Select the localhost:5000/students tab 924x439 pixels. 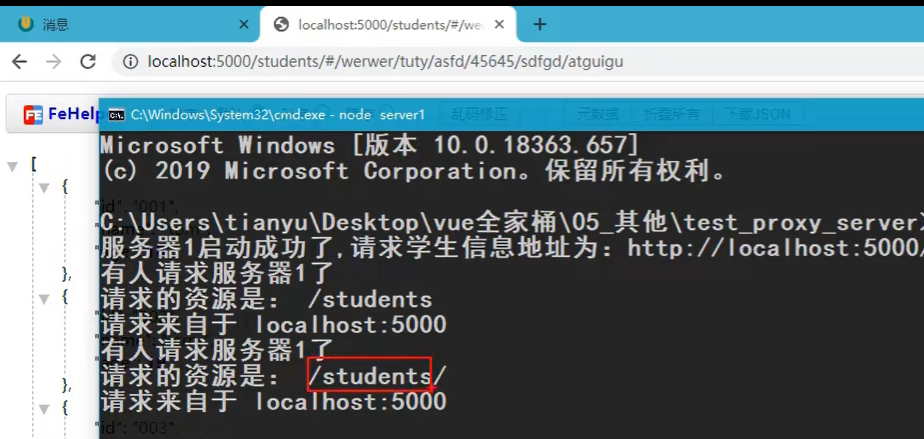point(388,24)
